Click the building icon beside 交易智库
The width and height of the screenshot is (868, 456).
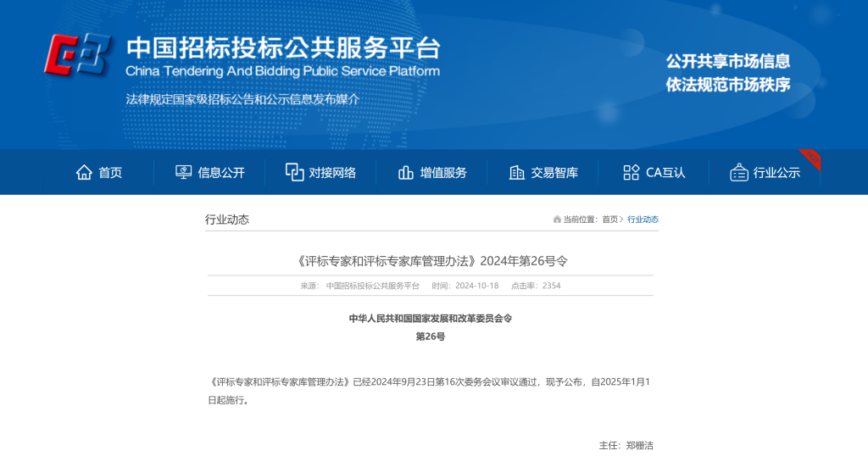(x=516, y=173)
